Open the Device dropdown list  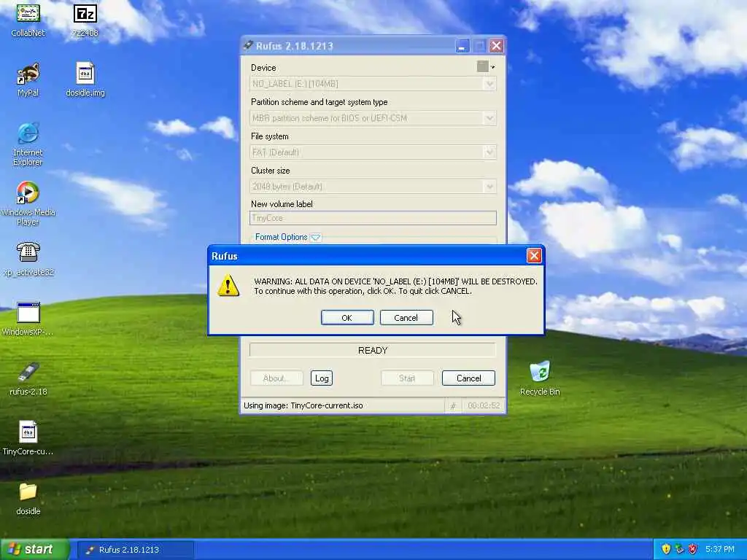click(373, 84)
